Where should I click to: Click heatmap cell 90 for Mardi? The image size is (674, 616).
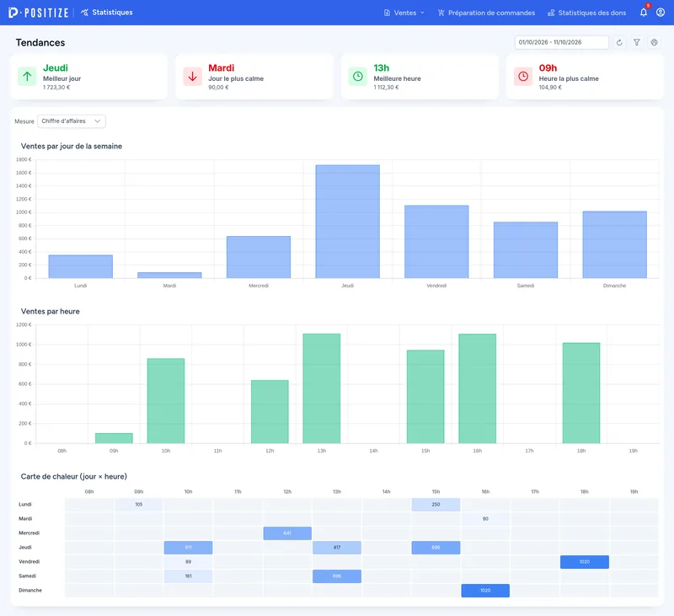(x=485, y=519)
